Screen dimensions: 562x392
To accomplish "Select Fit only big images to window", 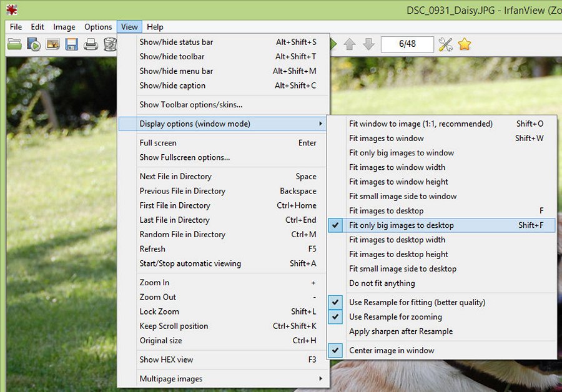I will [x=441, y=153].
